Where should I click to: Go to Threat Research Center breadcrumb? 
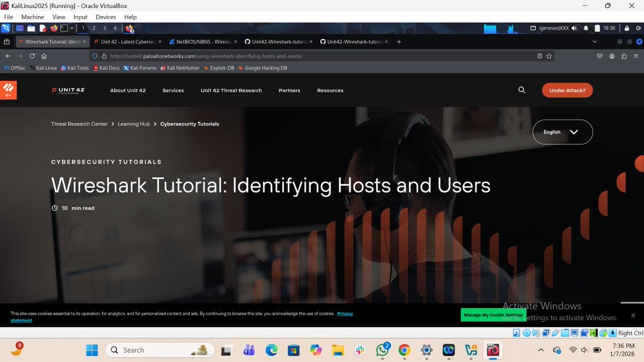pyautogui.click(x=79, y=124)
